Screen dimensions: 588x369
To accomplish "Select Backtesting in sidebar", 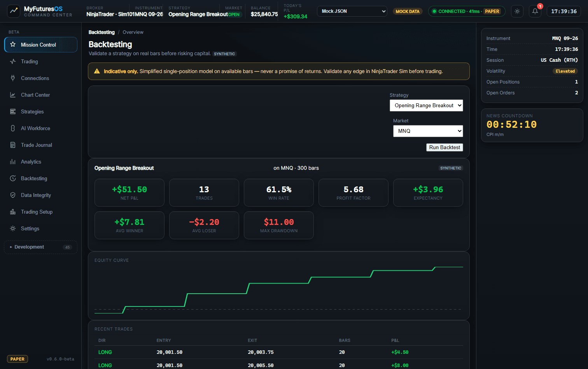I will (x=40, y=178).
